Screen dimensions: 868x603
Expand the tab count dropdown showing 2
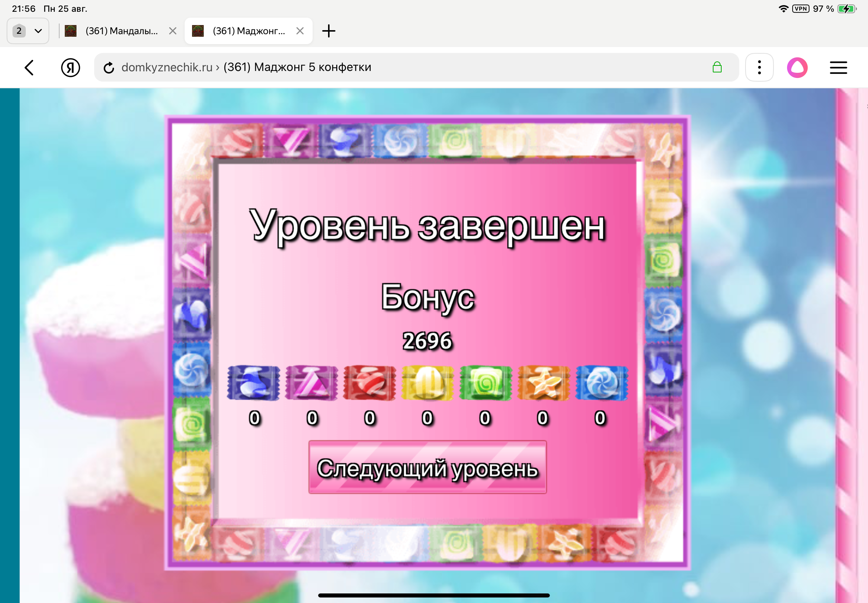pos(28,31)
